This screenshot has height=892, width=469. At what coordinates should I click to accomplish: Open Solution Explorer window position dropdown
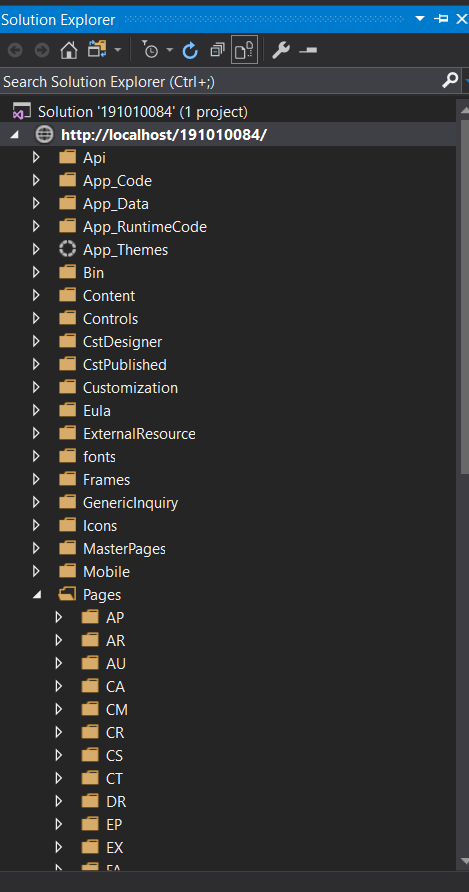[x=420, y=19]
